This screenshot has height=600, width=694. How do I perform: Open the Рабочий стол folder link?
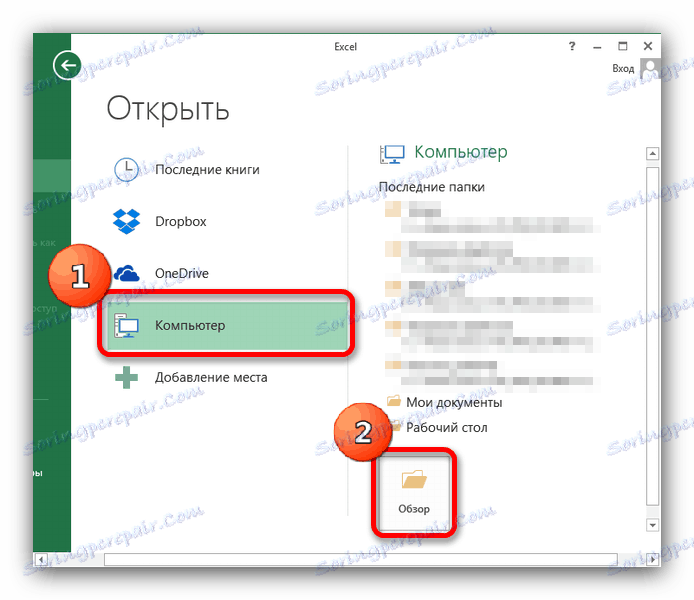point(447,427)
